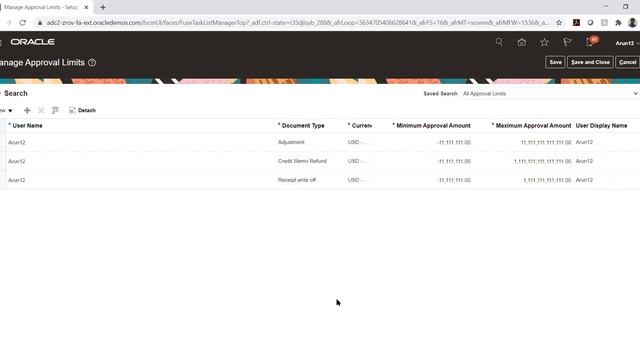Open the Oracle search magnifier icon
Screen dimensions: 640x360
[499, 42]
